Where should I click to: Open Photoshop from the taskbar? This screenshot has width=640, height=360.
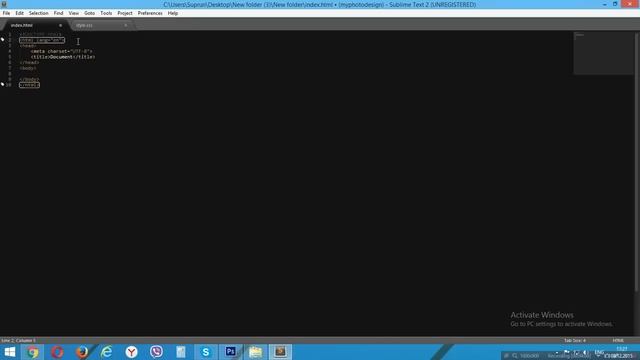click(x=231, y=352)
